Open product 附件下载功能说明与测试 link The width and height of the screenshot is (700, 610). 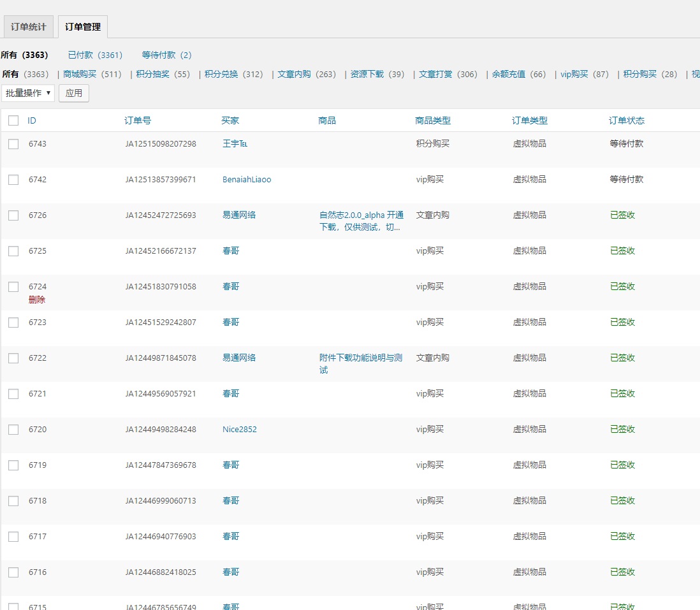click(x=361, y=364)
